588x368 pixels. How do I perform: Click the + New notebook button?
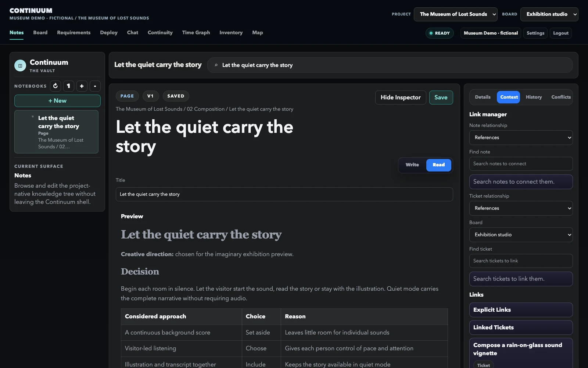(57, 101)
